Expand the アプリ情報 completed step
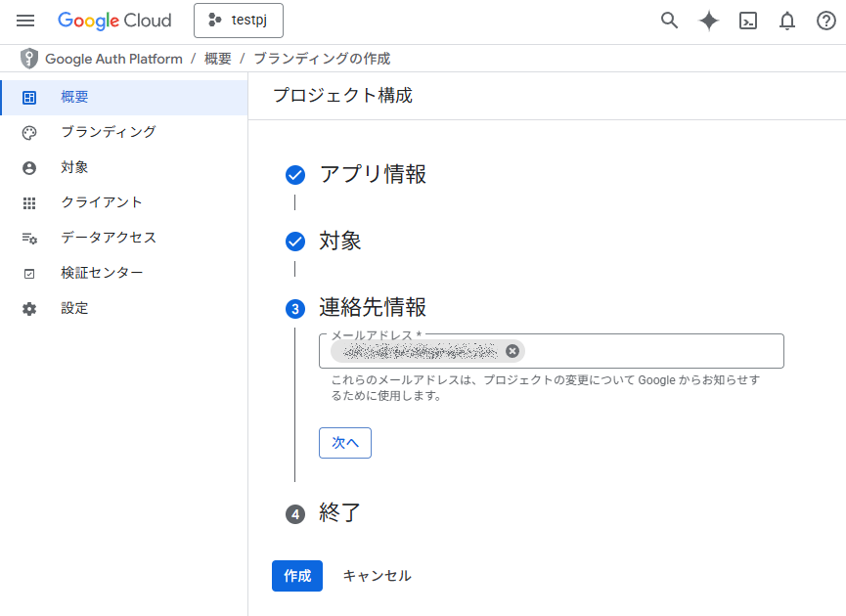This screenshot has width=846, height=616. [x=372, y=175]
